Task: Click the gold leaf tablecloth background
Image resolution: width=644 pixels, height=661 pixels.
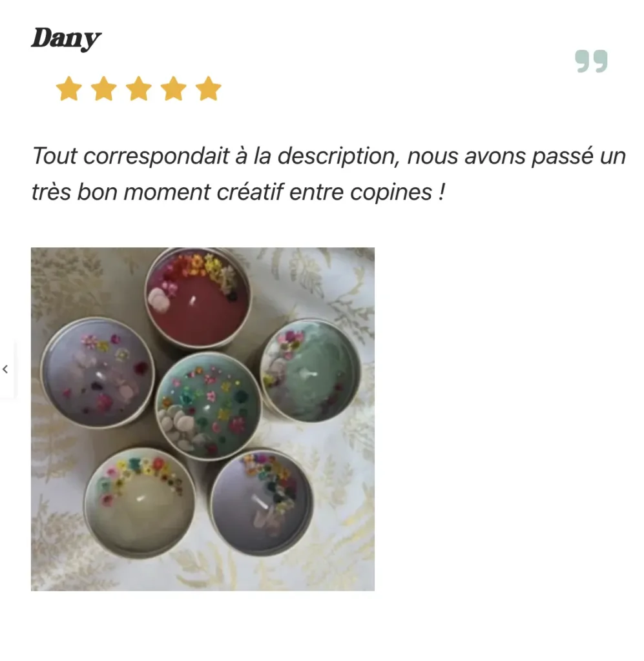Action: click(x=337, y=527)
